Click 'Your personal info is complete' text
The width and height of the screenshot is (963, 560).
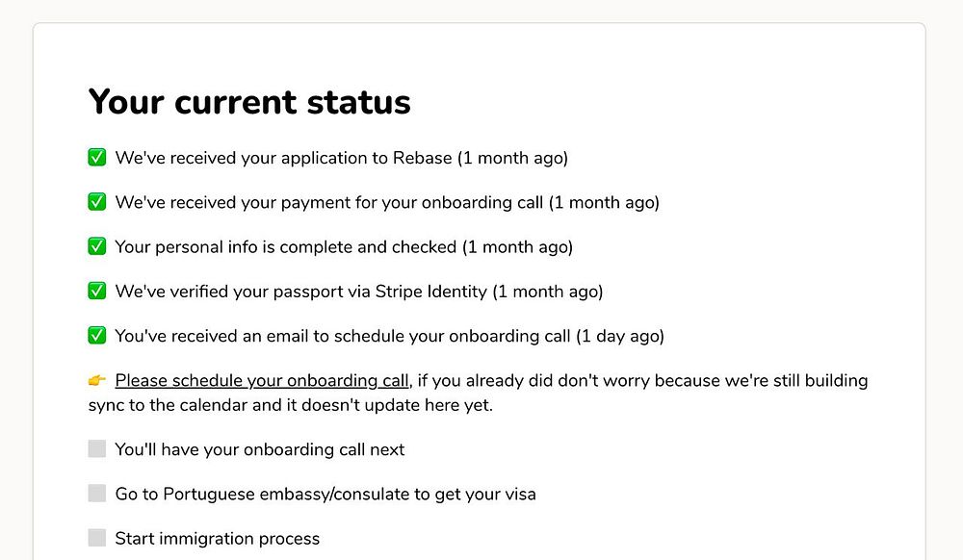[x=344, y=247]
